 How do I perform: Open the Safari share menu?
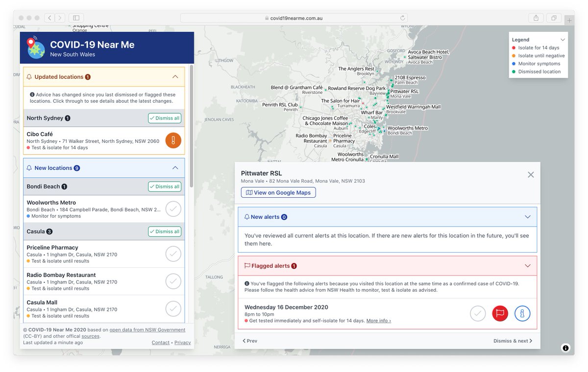tap(536, 18)
